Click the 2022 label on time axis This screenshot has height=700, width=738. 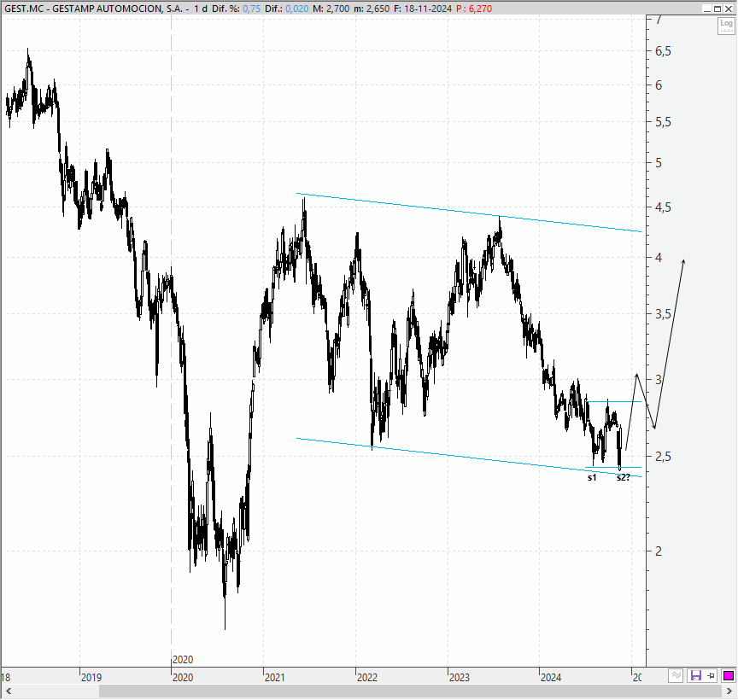(x=367, y=678)
